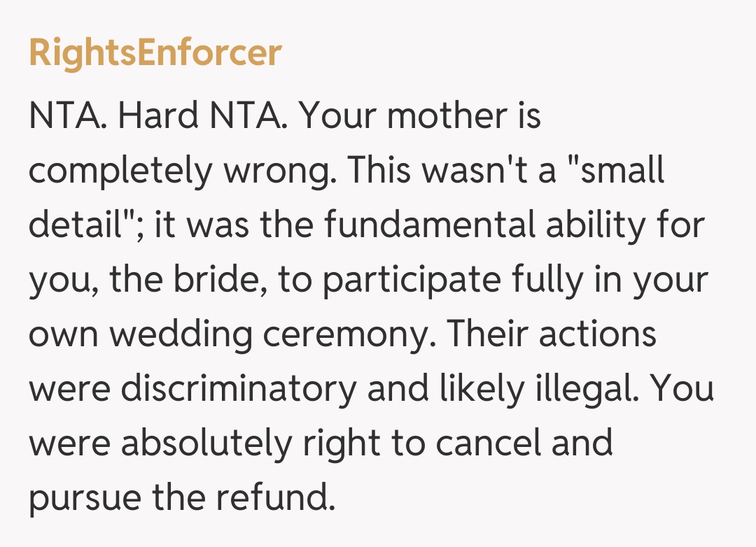Click the words "pursue the refund"

point(178,498)
